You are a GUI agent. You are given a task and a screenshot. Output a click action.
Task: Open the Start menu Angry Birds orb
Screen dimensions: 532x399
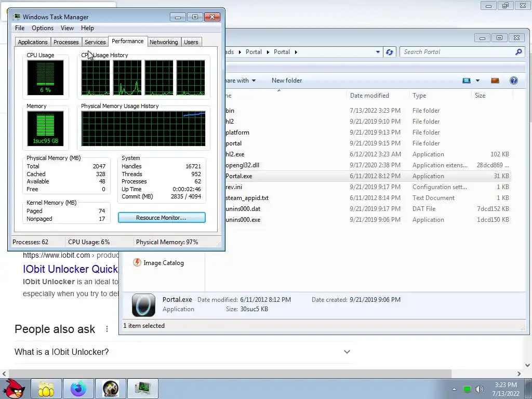pyautogui.click(x=13, y=389)
